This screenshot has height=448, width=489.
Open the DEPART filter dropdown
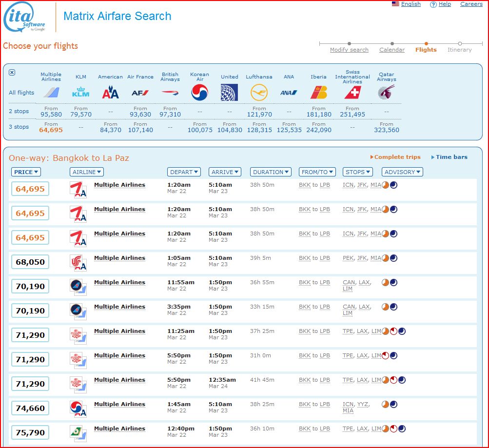tap(184, 172)
